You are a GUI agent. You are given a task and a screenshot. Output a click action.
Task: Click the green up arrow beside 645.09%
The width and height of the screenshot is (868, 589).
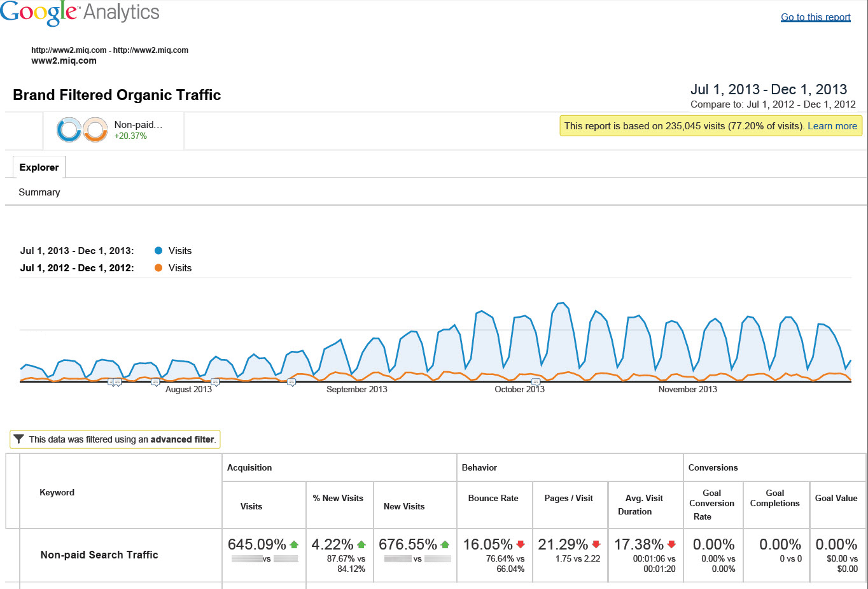pos(294,544)
